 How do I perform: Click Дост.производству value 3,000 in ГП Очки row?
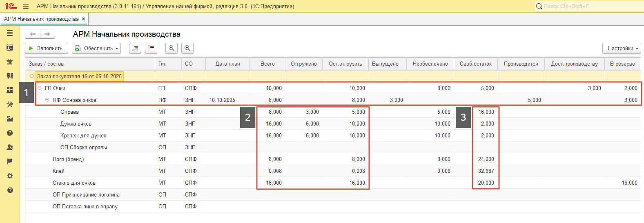pos(594,88)
